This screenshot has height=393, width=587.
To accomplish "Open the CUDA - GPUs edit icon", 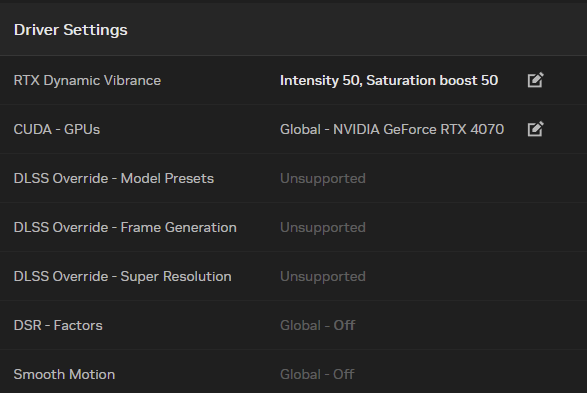I will point(535,129).
